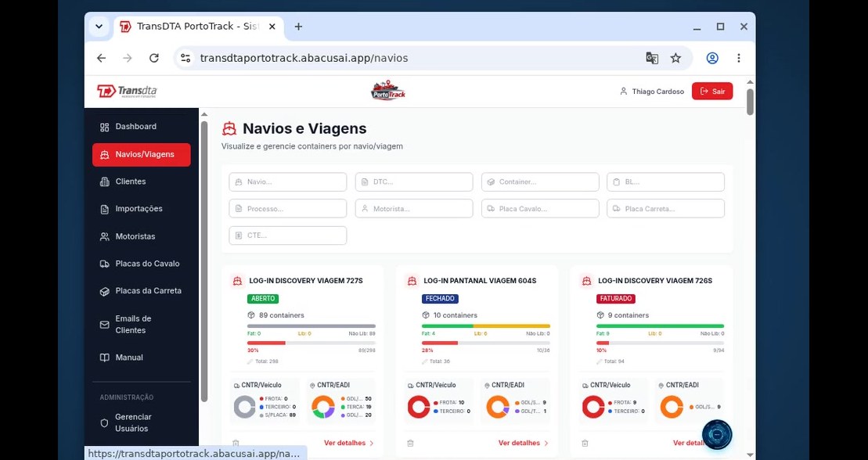Viewport: 868px width, 460px height.
Task: Click the 10 containers label
Action: coord(455,315)
